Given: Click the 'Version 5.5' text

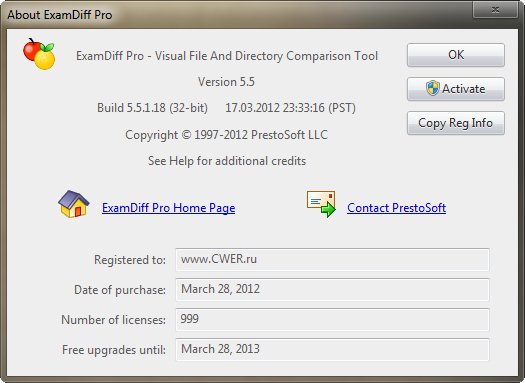Looking at the screenshot, I should (226, 82).
